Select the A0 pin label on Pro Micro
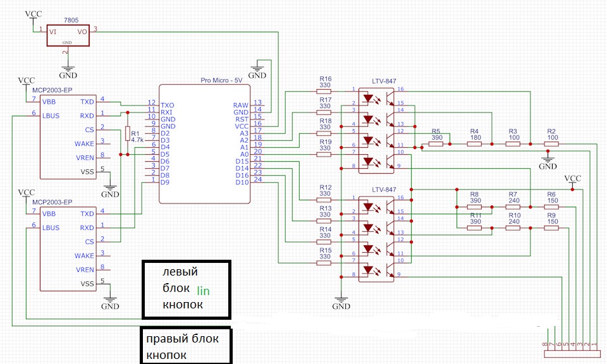 (x=244, y=154)
